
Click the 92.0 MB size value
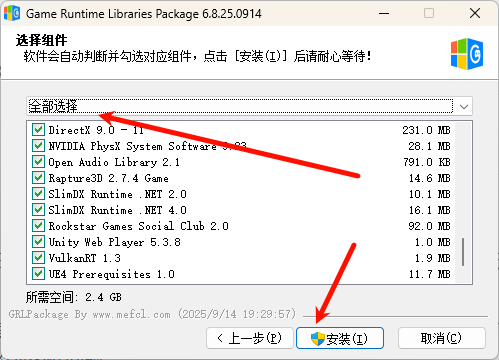pyautogui.click(x=430, y=226)
